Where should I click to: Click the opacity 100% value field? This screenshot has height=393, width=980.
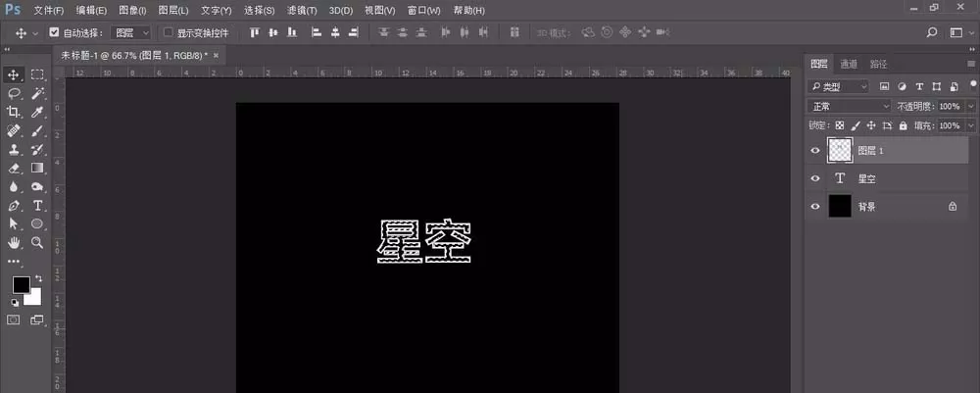point(952,106)
